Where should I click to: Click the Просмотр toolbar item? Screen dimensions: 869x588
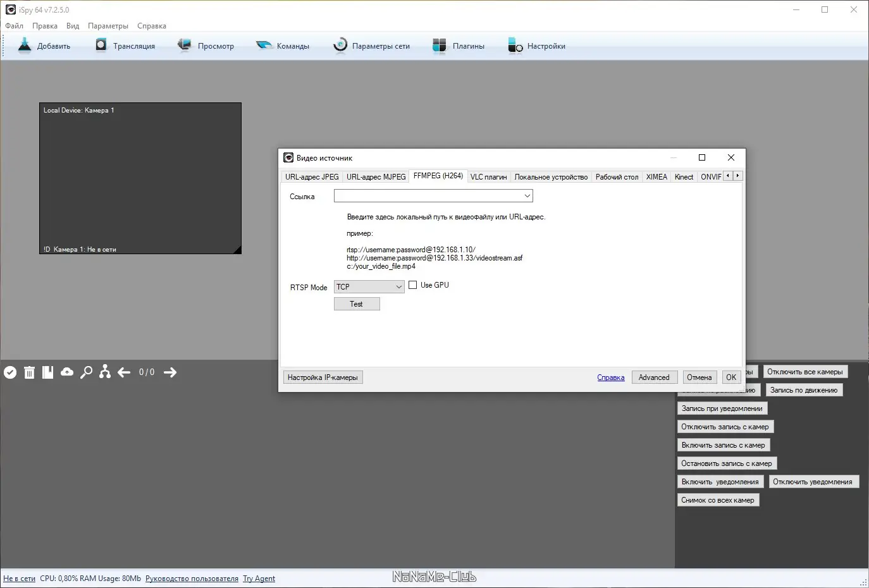(206, 46)
